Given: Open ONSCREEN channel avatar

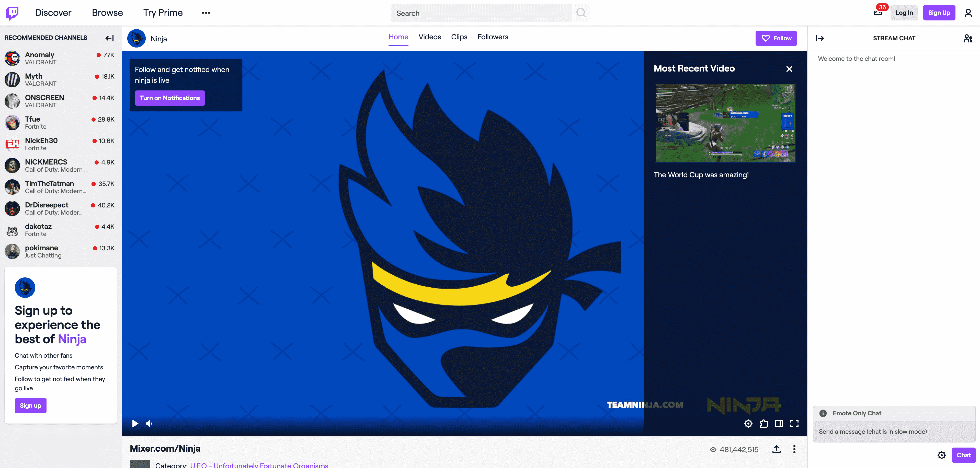Looking at the screenshot, I should pyautogui.click(x=12, y=101).
